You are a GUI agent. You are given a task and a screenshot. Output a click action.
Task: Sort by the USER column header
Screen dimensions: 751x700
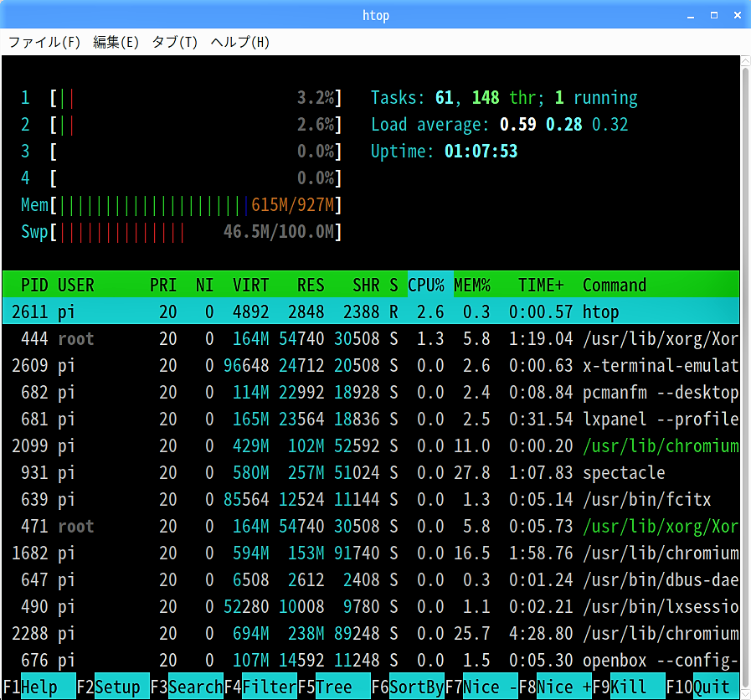(x=75, y=285)
